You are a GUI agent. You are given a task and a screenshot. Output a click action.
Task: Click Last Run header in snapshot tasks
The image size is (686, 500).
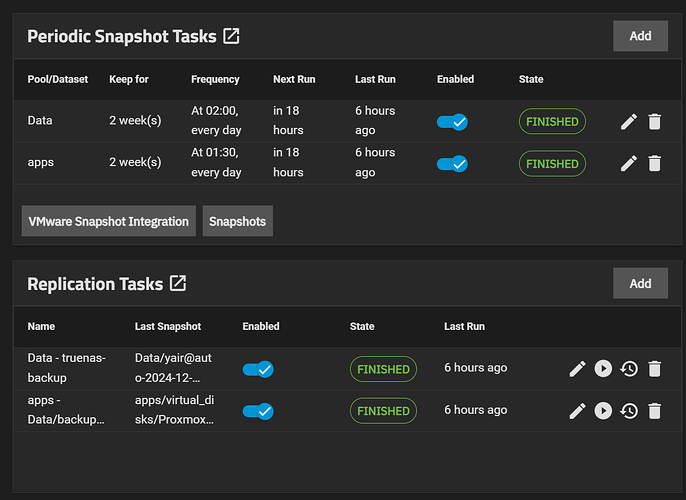375,79
